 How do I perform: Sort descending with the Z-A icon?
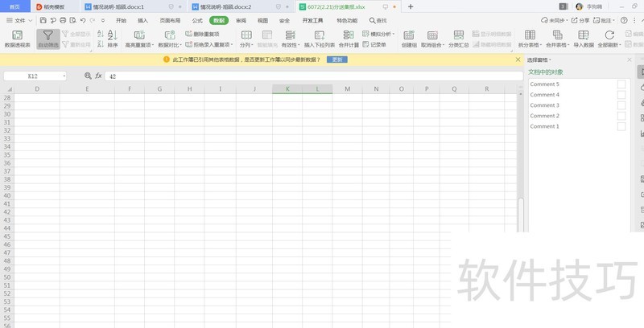pyautogui.click(x=101, y=44)
